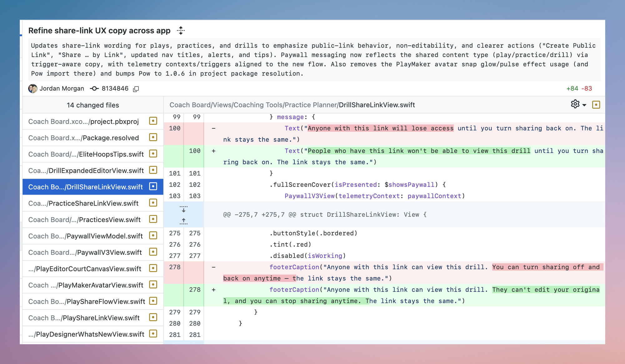The width and height of the screenshot is (625, 364).
Task: Click the '14 changed files' header
Action: click(93, 105)
